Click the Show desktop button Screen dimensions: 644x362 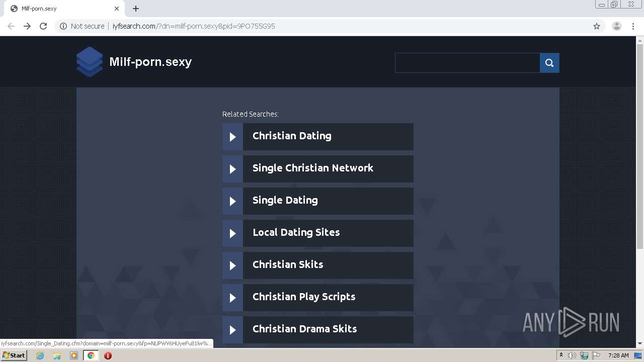[x=639, y=355]
